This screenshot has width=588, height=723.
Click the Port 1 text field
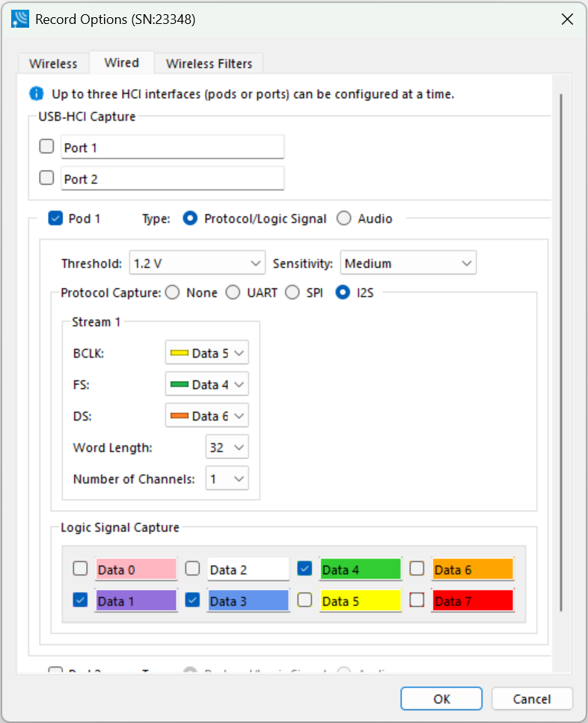172,147
